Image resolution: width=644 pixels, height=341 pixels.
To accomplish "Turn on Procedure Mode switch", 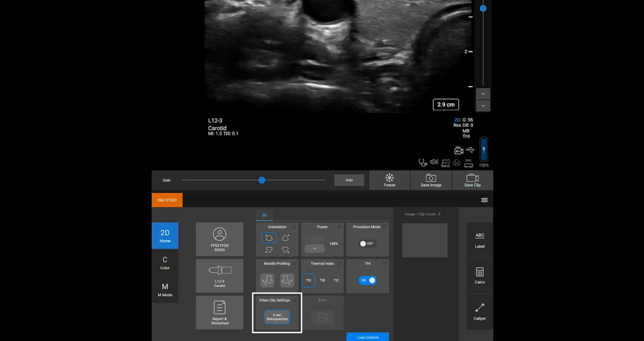I will [366, 244].
